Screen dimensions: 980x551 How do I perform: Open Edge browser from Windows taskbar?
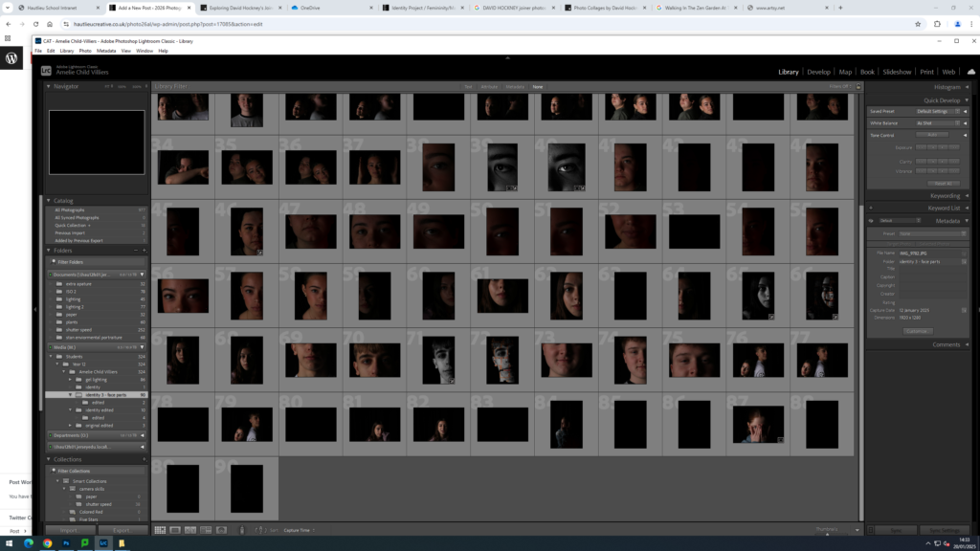(x=28, y=543)
